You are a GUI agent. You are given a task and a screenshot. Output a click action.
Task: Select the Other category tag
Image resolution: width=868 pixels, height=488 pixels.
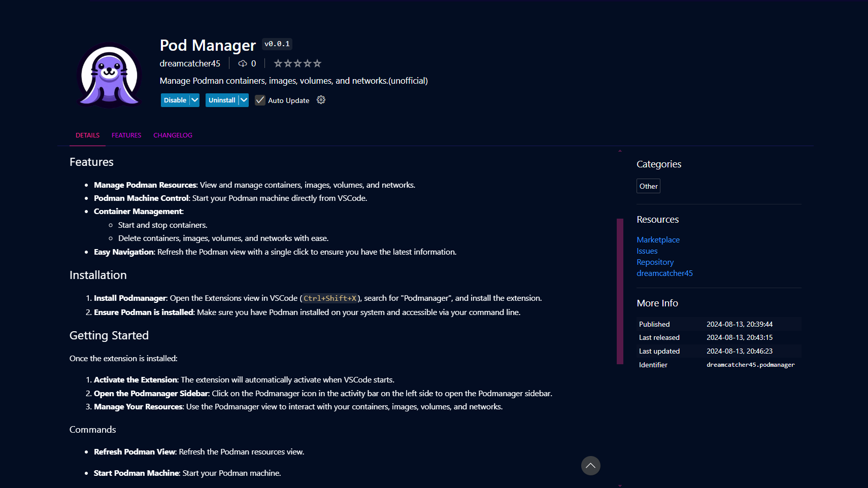[x=648, y=186]
